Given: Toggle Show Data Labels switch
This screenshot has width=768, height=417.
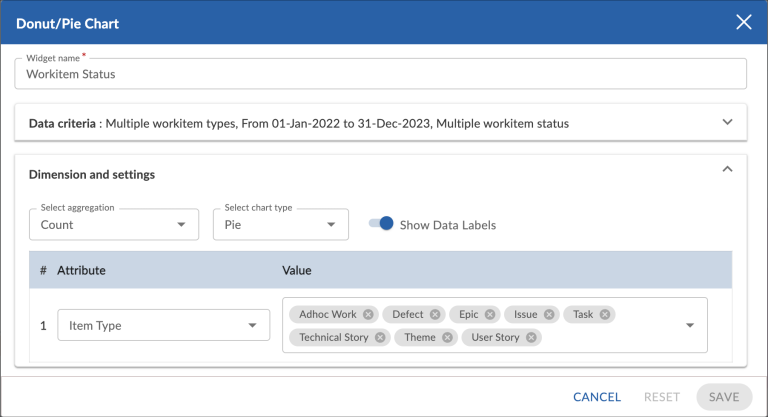Looking at the screenshot, I should (x=381, y=223).
